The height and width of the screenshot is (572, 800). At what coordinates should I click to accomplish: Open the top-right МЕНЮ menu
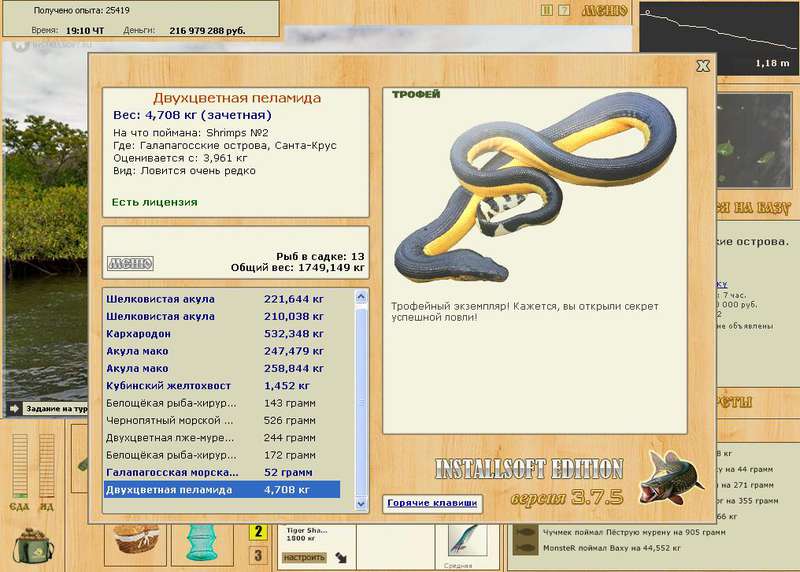604,10
